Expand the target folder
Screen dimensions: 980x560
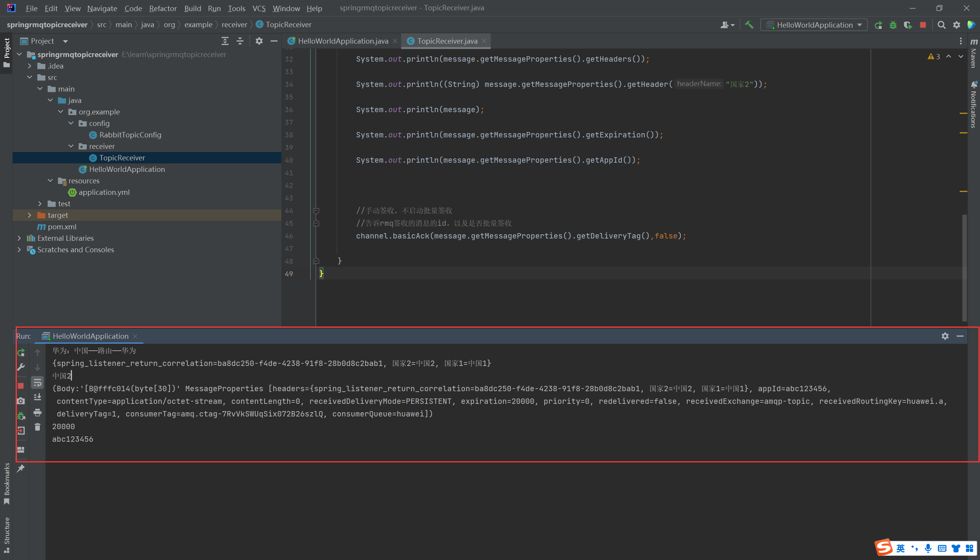(29, 215)
